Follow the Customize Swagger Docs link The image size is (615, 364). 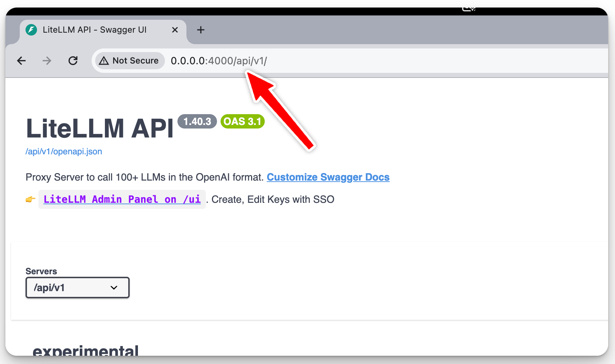[328, 177]
